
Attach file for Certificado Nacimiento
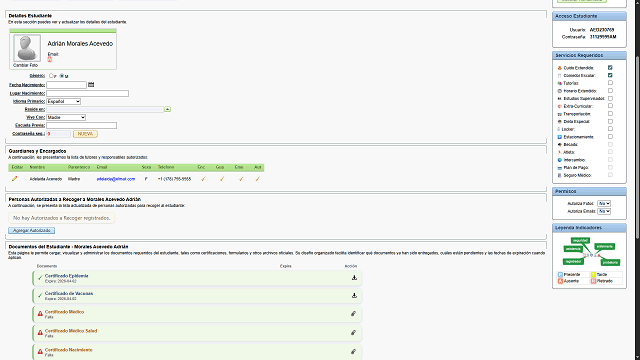point(353,351)
